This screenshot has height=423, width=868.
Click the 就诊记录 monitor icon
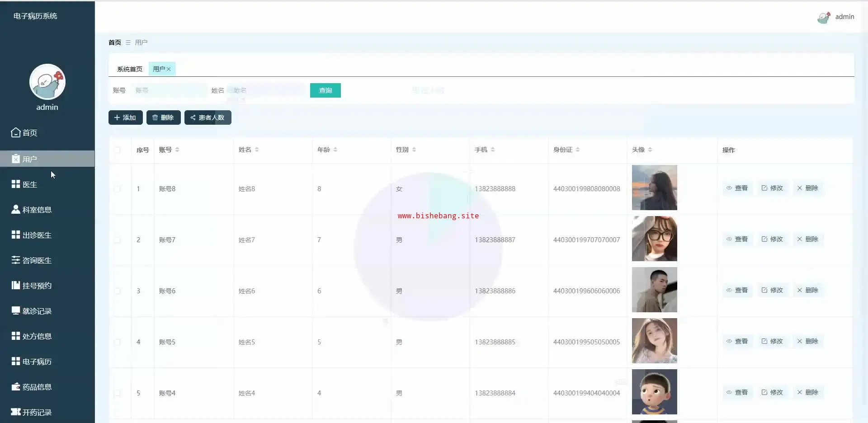pos(16,310)
